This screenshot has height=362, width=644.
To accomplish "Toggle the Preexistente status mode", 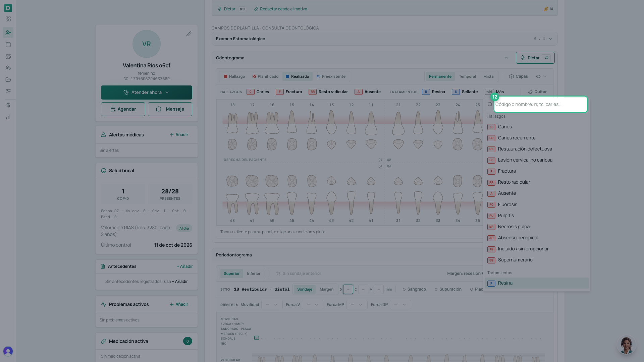I will pos(331,76).
